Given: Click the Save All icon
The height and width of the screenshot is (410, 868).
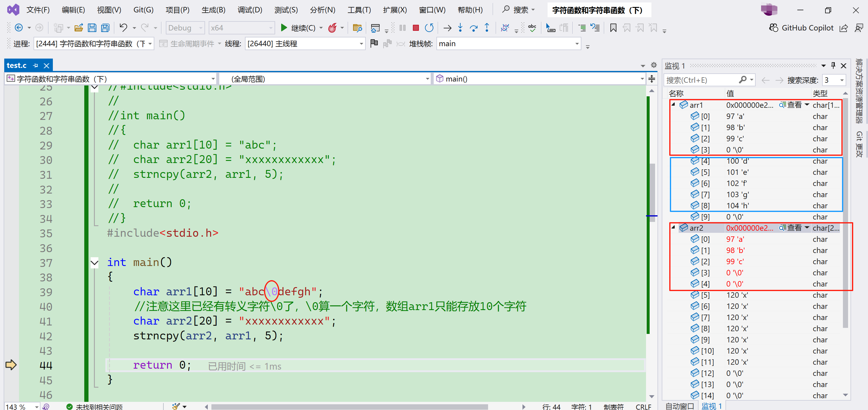Looking at the screenshot, I should [x=105, y=28].
